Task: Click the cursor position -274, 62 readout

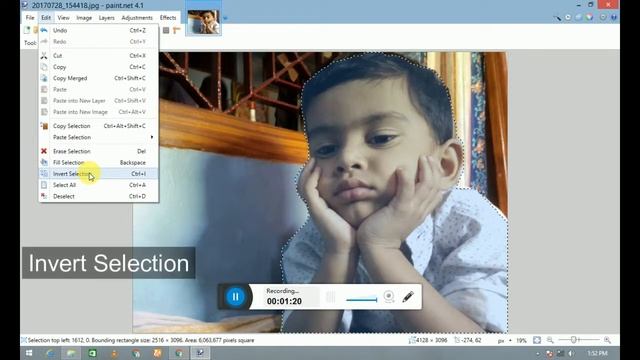Action: click(468, 340)
